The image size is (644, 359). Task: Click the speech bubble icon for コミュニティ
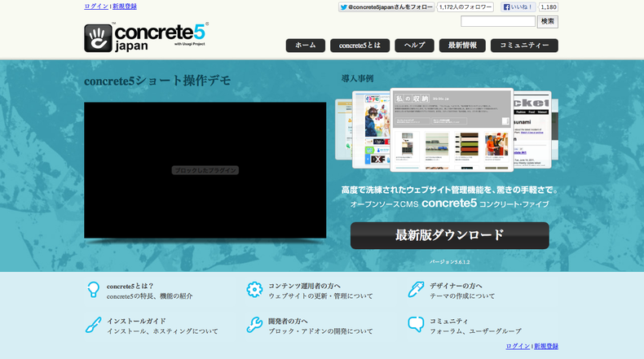(416, 326)
